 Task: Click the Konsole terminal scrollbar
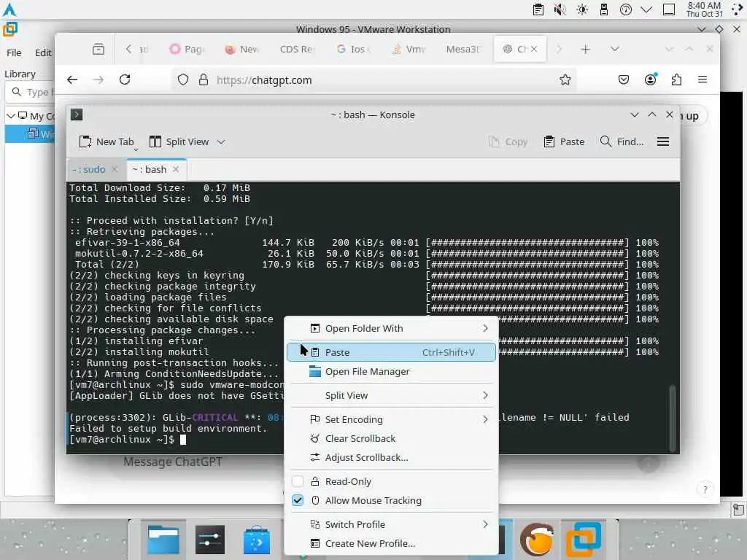click(x=672, y=417)
